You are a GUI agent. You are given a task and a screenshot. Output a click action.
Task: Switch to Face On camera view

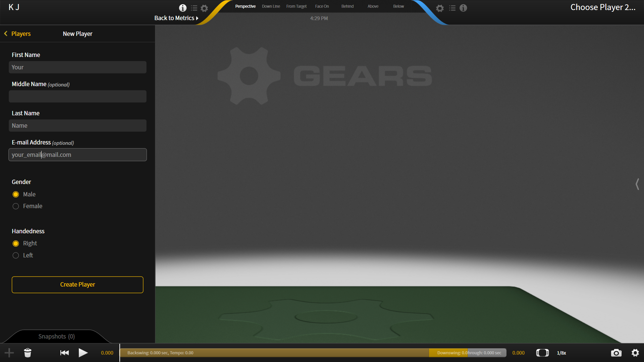322,6
